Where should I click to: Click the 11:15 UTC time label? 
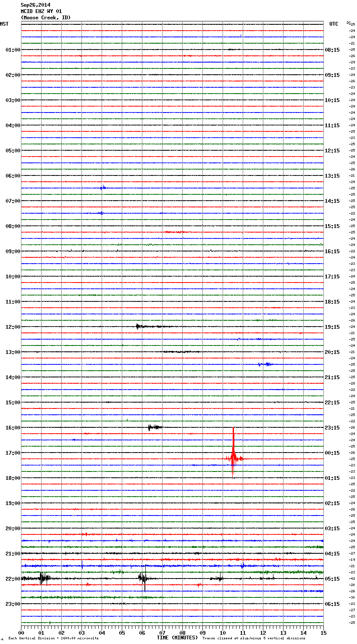332,126
